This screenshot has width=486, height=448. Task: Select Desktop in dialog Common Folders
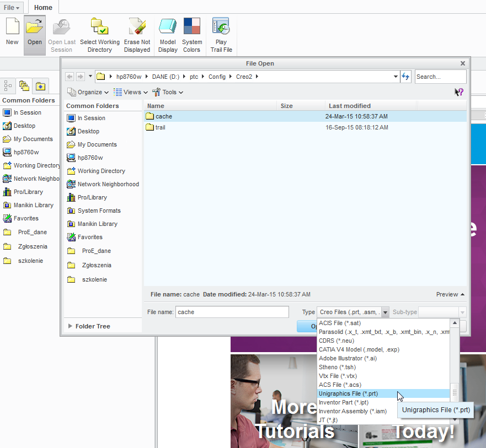83,131
